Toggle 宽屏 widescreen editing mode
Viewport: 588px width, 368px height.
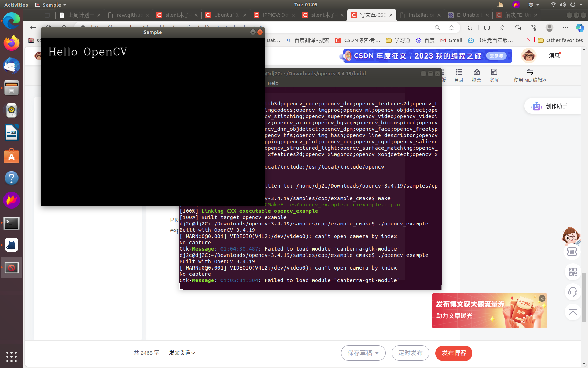(x=494, y=75)
